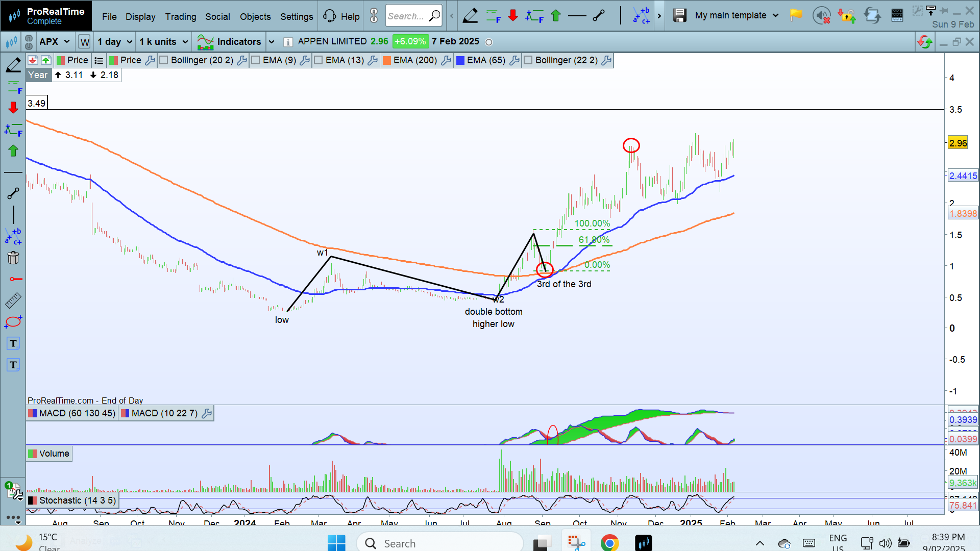Click the Volume panel label
Viewport: 980px width, 551px height.
[49, 454]
